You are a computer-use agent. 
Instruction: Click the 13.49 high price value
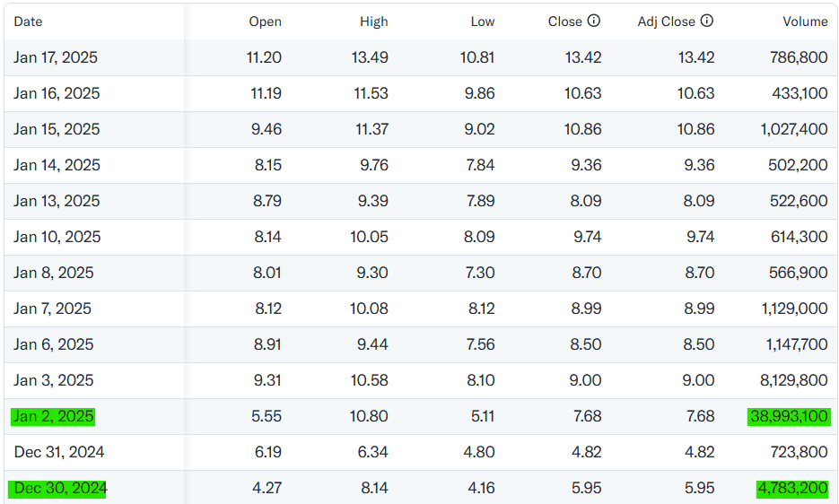(371, 57)
